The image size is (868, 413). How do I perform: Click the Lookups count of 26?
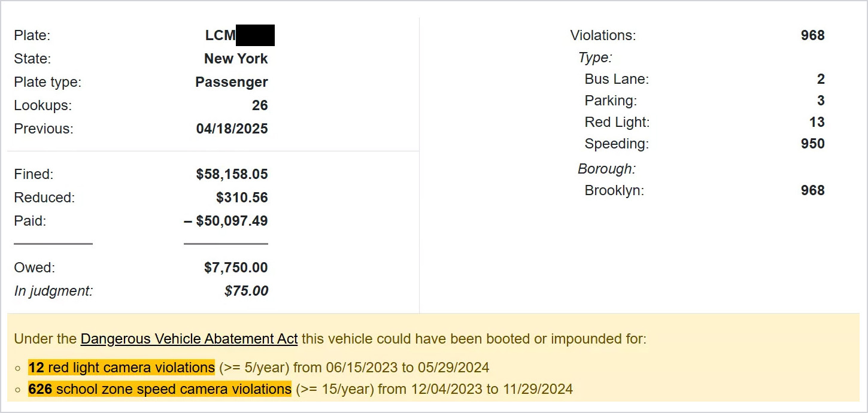[260, 105]
